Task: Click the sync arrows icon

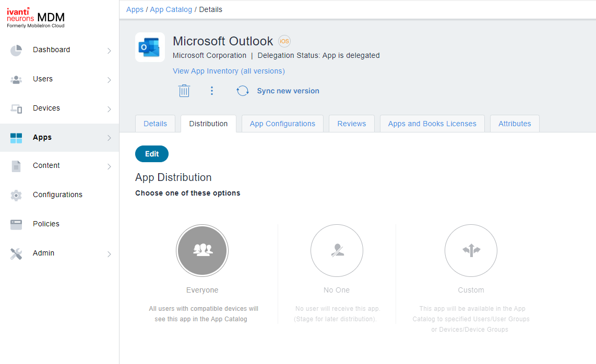Action: pyautogui.click(x=243, y=91)
